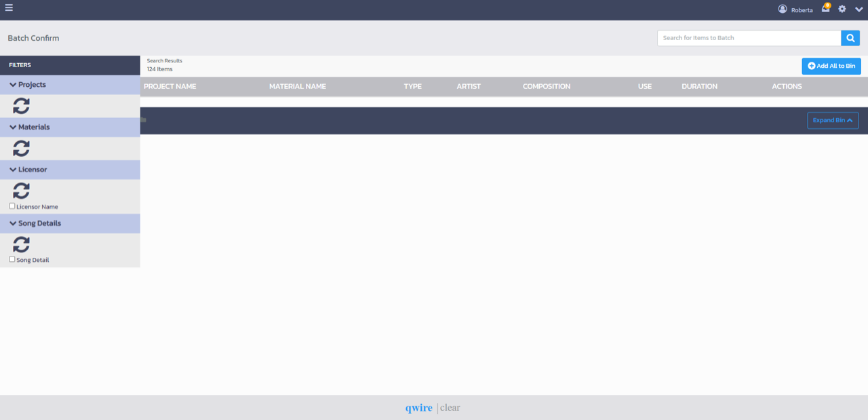868x420 pixels.
Task: Click Add All to Bin button
Action: pyautogui.click(x=831, y=66)
